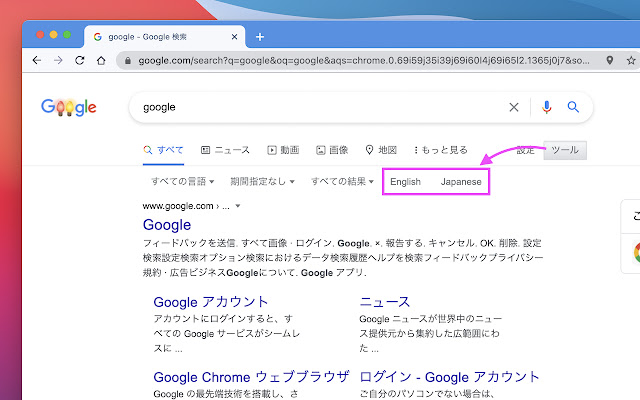
Task: Open the 期間指定なし time range dropdown
Action: (263, 182)
